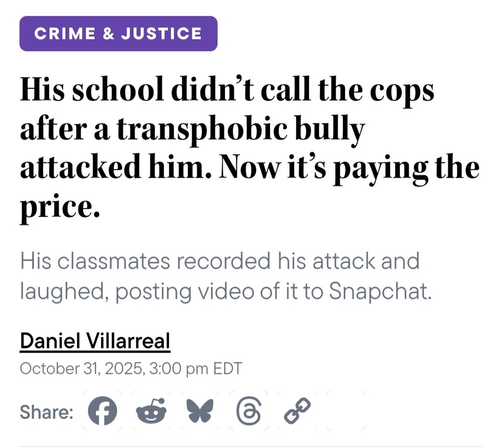The height and width of the screenshot is (448, 501).
Task: Share the article on Bluesky
Action: pos(200,411)
